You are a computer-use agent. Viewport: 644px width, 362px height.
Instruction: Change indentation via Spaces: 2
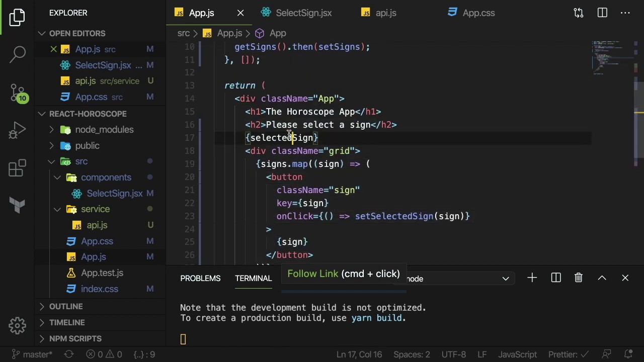pyautogui.click(x=412, y=354)
